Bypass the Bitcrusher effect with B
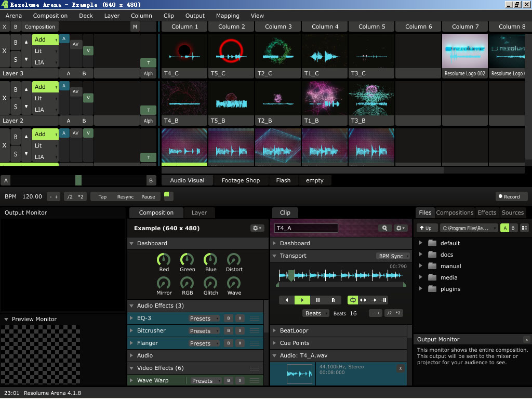Viewport: 532px width, 399px height. pyautogui.click(x=229, y=331)
